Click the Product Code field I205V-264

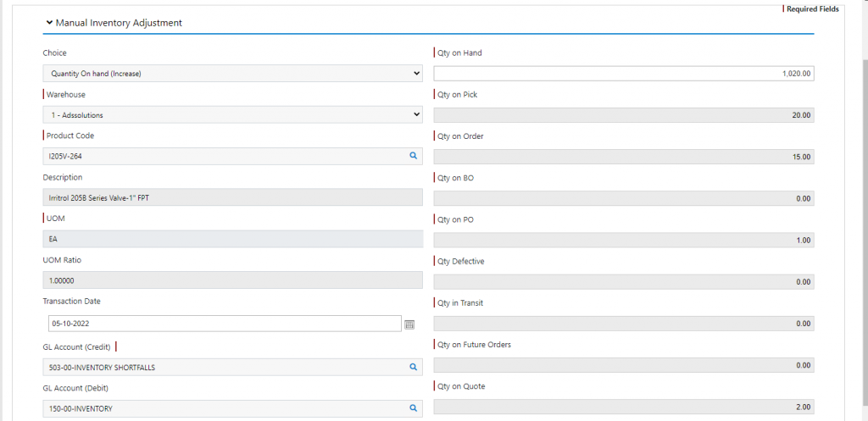(x=232, y=156)
